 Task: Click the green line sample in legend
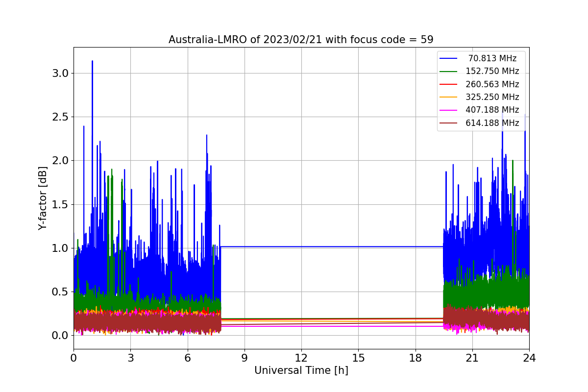448,72
